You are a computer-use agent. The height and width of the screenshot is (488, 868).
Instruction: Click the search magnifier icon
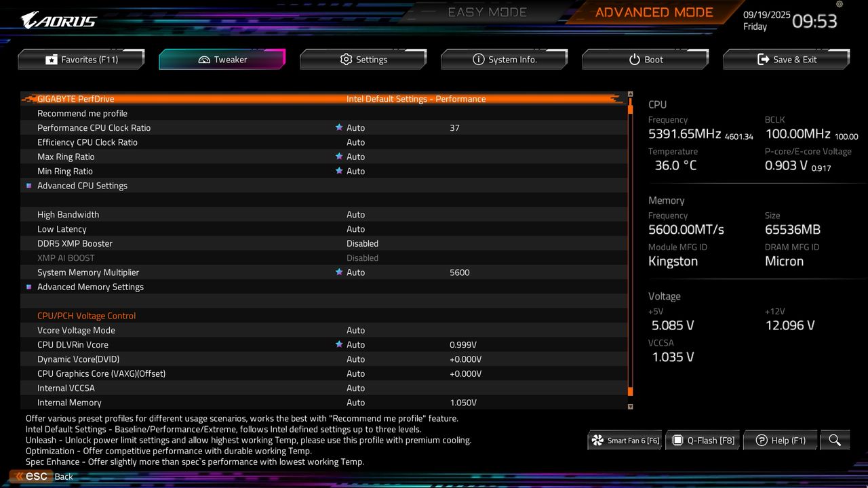point(835,440)
